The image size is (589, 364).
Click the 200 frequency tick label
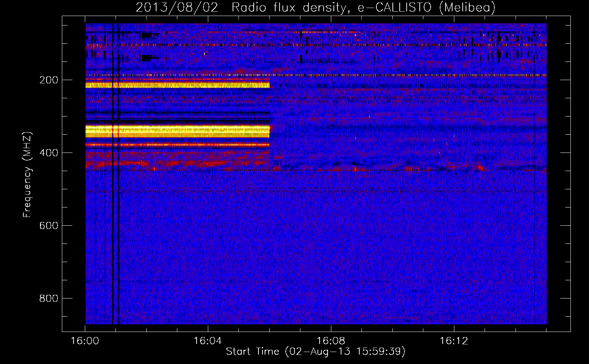49,80
